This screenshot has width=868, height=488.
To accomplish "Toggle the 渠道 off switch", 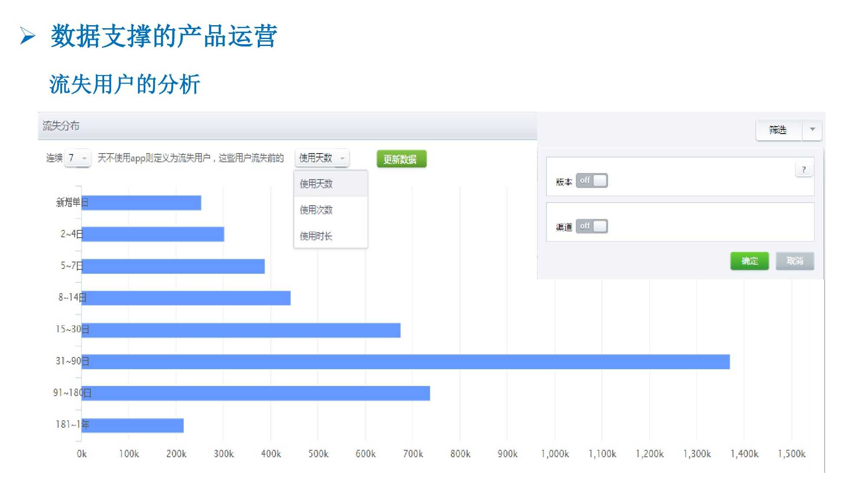I will click(592, 226).
